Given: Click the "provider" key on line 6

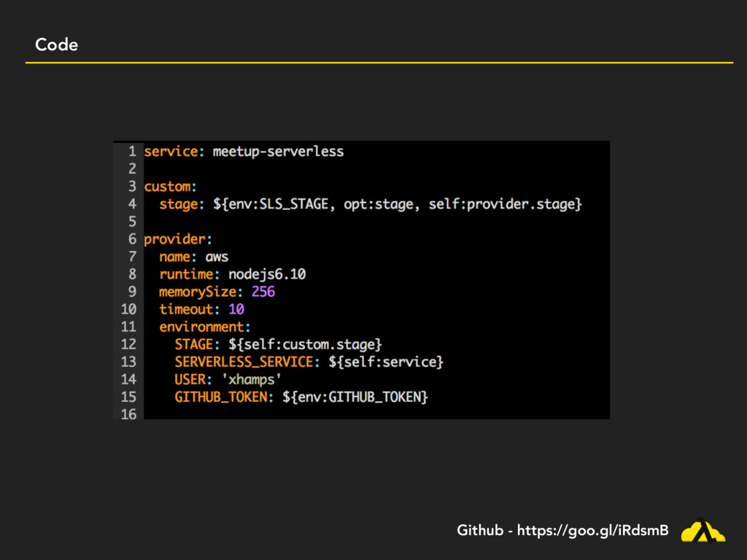Looking at the screenshot, I should pos(175,239).
